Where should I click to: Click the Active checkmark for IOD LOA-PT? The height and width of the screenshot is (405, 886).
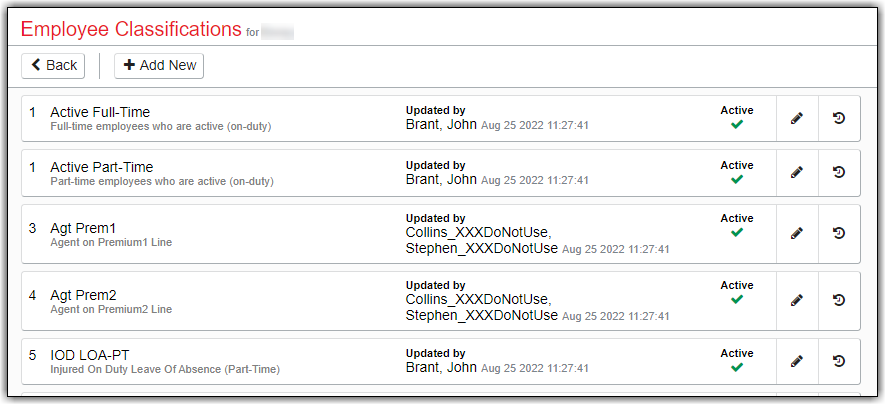[x=737, y=367]
